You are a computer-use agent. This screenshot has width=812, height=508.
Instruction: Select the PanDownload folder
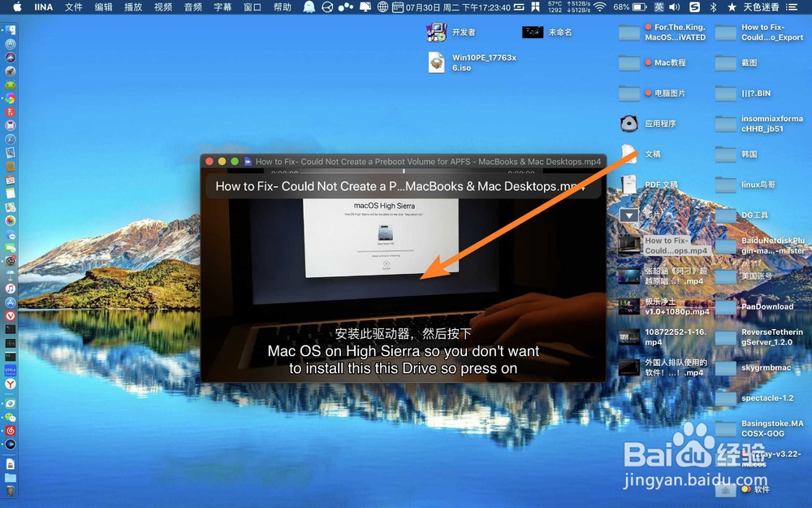(754, 306)
